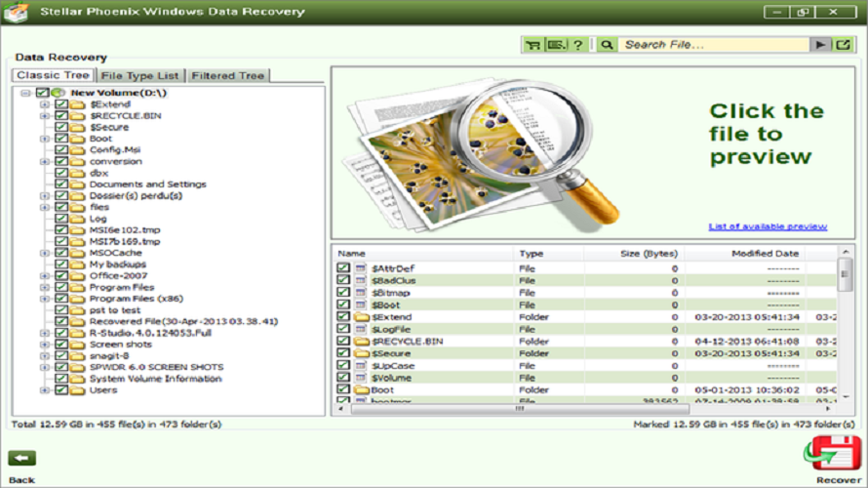
Task: Expand the R-Studio.4.0.124053.Full node
Action: click(x=44, y=333)
